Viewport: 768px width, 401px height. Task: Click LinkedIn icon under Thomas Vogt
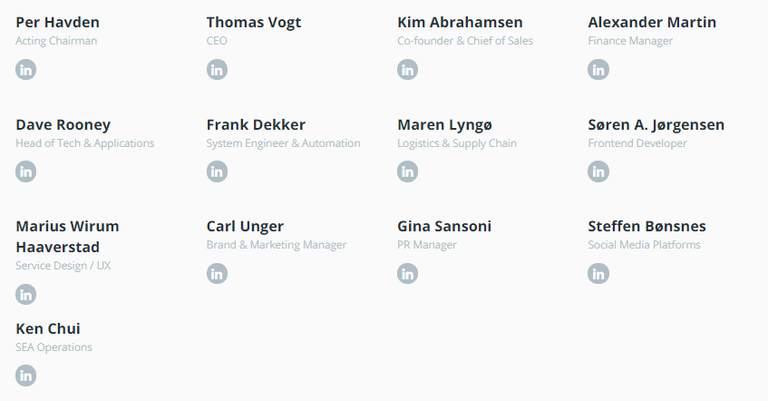(217, 70)
